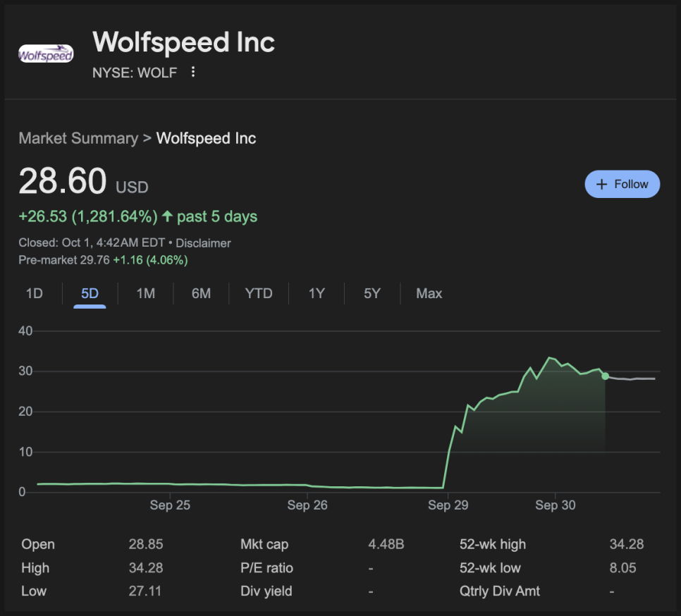Click the Mkt cap value 4.48B
Screen dimensions: 681x616
click(x=386, y=544)
